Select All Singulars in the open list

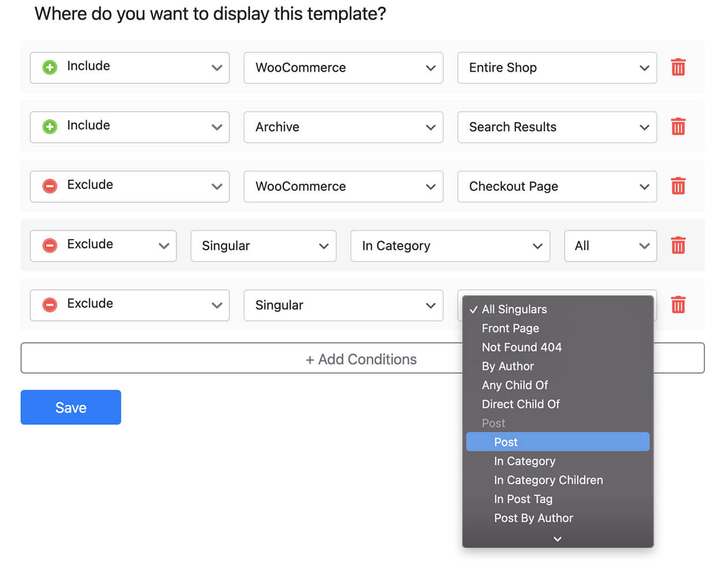click(x=558, y=310)
